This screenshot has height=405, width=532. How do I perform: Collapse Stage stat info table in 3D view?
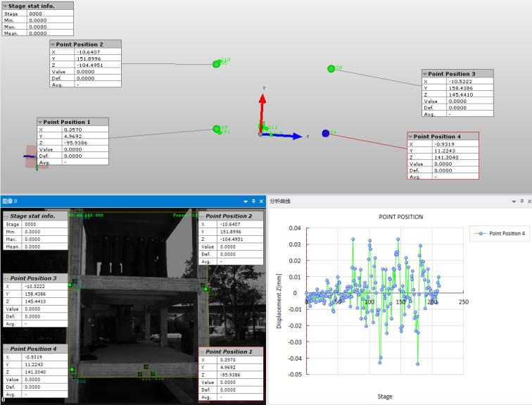pyautogui.click(x=4, y=6)
